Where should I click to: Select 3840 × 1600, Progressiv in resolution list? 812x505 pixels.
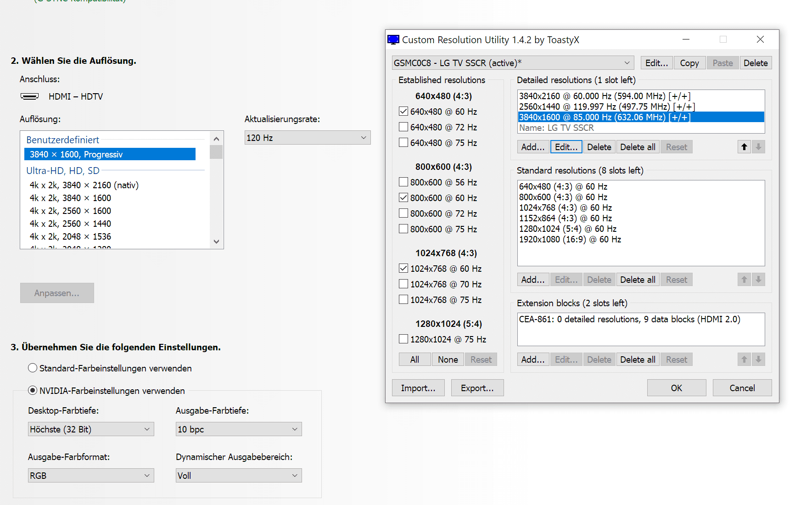coord(110,154)
